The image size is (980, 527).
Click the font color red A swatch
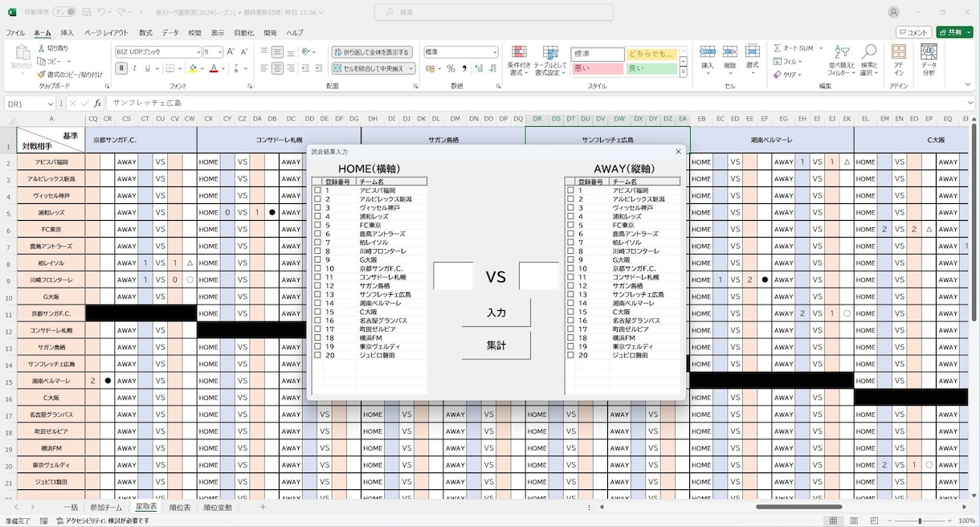[x=214, y=68]
